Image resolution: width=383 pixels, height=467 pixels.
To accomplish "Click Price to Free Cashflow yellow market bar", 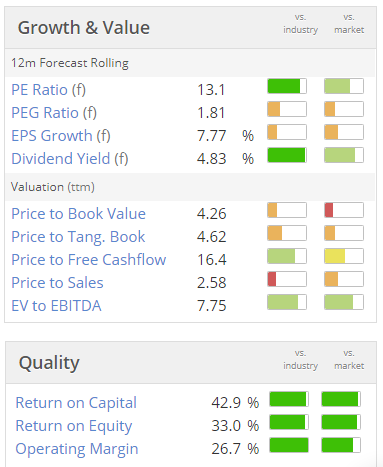I will 344,256.
